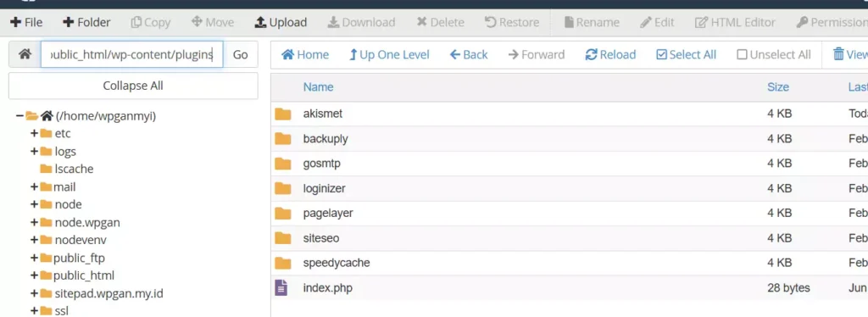The height and width of the screenshot is (317, 868).
Task: Click the loginizer folder icon
Action: point(283,189)
